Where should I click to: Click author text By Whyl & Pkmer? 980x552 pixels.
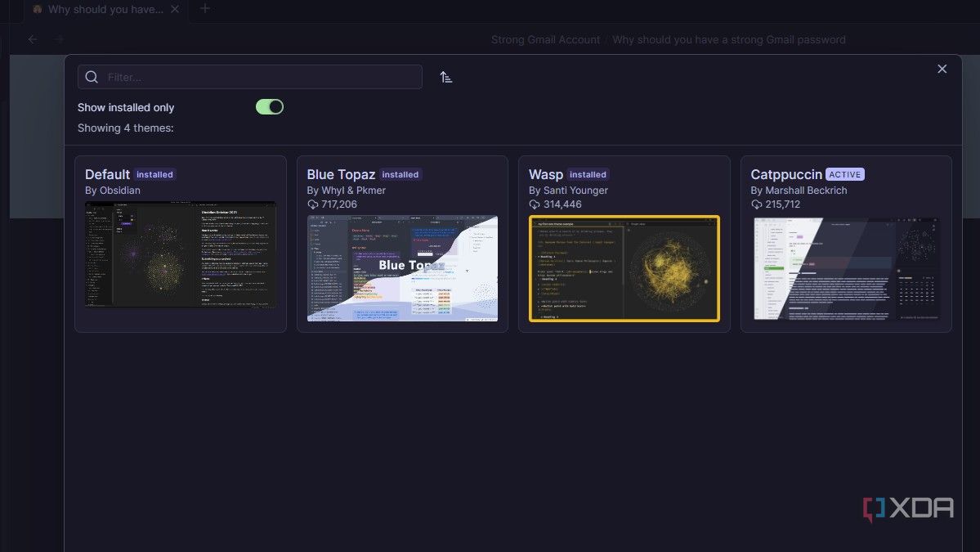347,190
